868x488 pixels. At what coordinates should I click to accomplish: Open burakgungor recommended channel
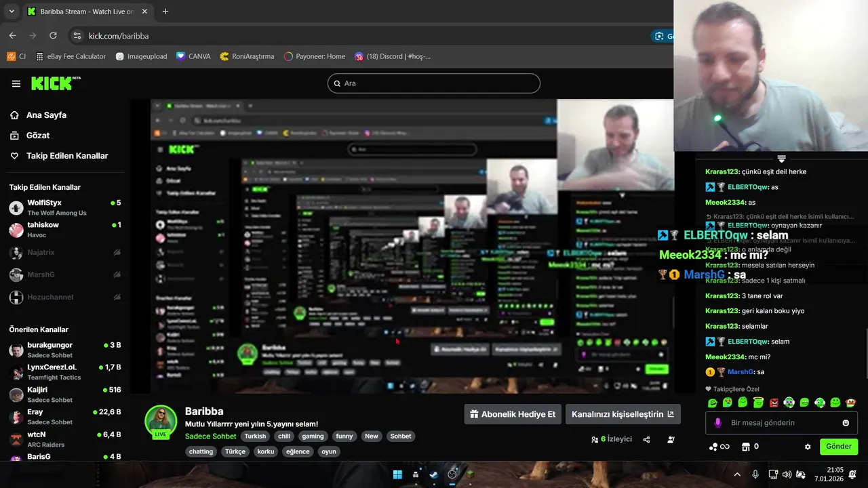point(65,350)
